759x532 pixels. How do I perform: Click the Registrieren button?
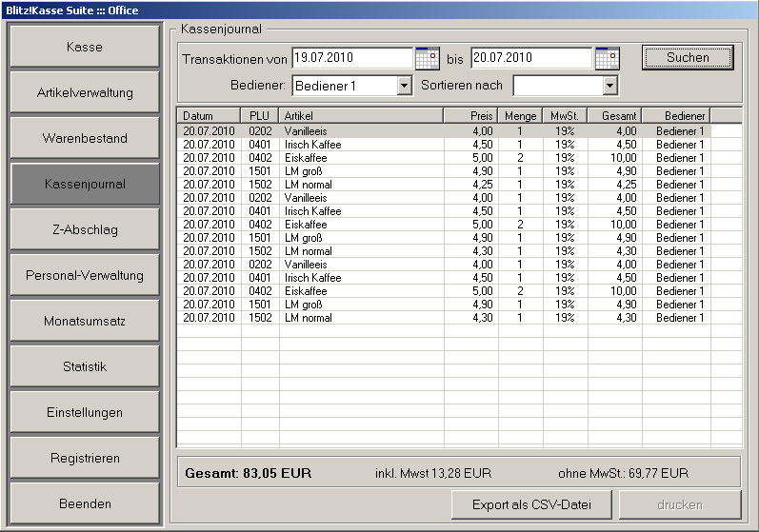[x=85, y=458]
